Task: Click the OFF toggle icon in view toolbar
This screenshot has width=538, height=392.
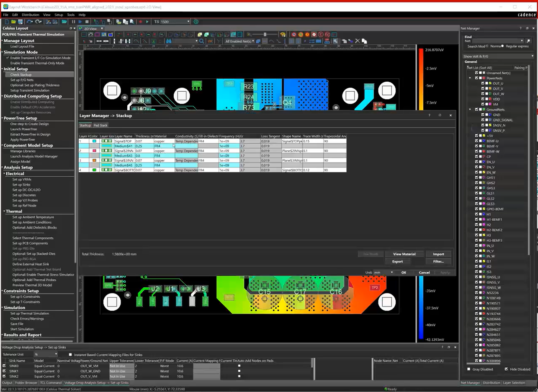Action: coord(327,41)
